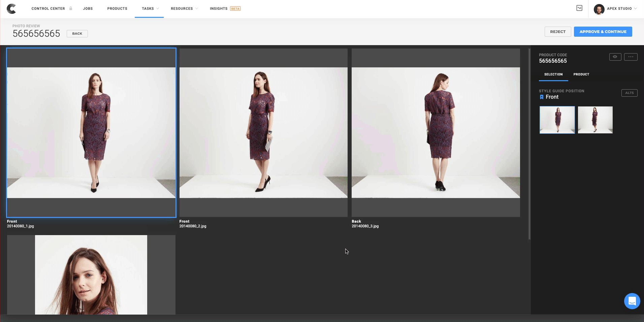Open the activity monitor icon in header
The height and width of the screenshot is (322, 644).
tap(579, 8)
